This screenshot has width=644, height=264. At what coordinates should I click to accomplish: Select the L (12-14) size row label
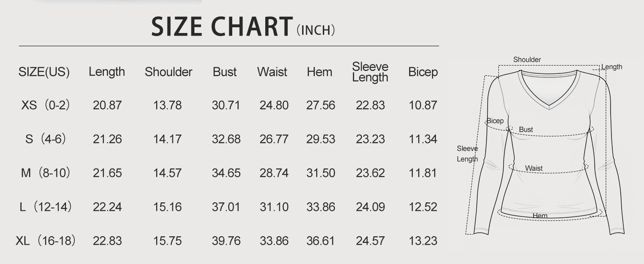pyautogui.click(x=46, y=207)
